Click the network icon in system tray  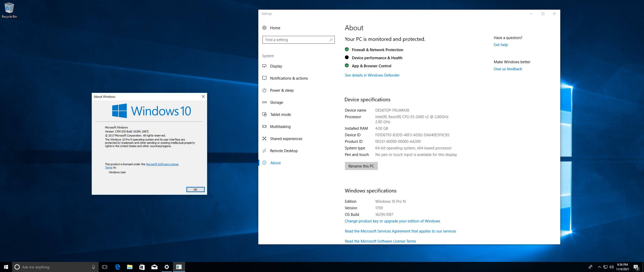[x=606, y=267]
